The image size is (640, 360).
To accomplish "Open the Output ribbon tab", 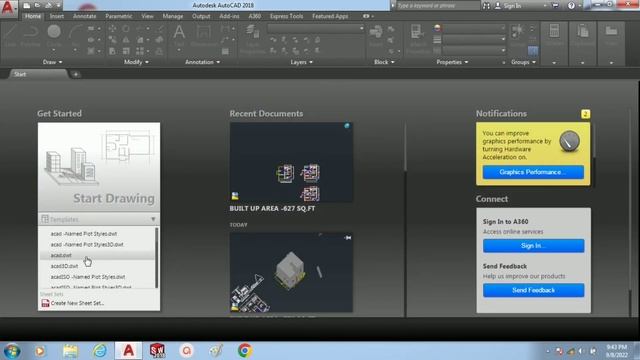I will coord(201,16).
